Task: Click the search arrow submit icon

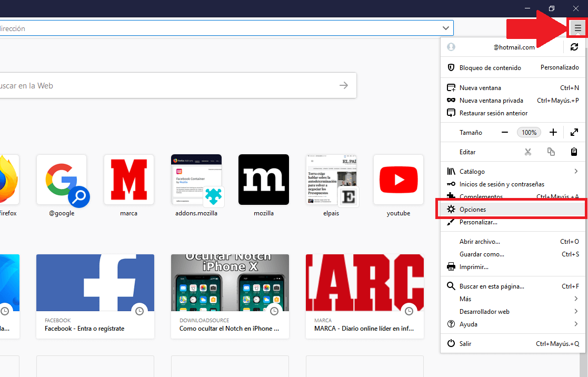Action: [x=344, y=85]
